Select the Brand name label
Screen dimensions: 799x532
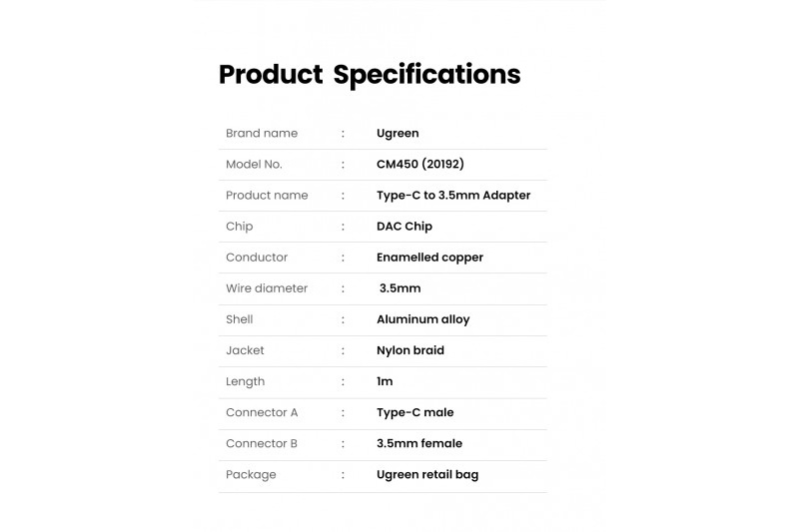pos(262,133)
